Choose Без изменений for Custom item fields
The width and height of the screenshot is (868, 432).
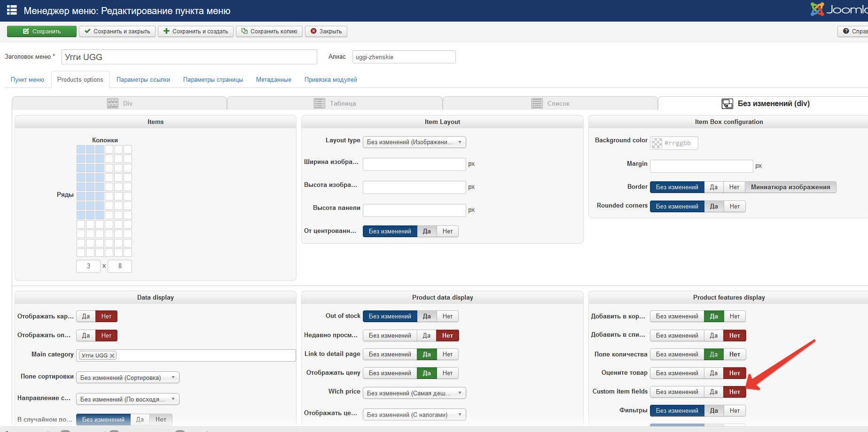tap(677, 392)
